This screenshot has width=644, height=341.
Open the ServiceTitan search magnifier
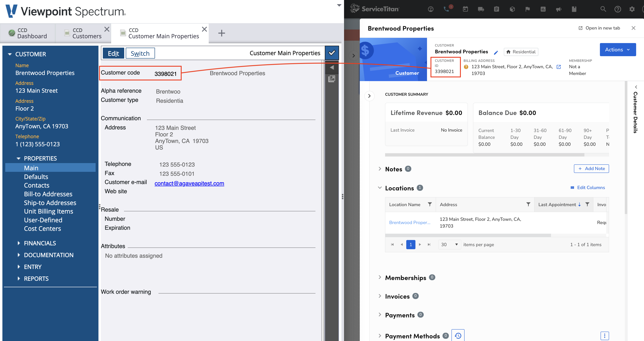point(603,9)
